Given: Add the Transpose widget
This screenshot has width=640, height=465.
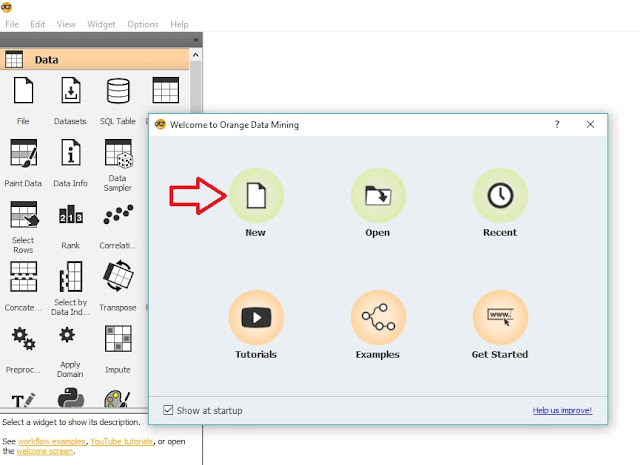Looking at the screenshot, I should point(118,287).
